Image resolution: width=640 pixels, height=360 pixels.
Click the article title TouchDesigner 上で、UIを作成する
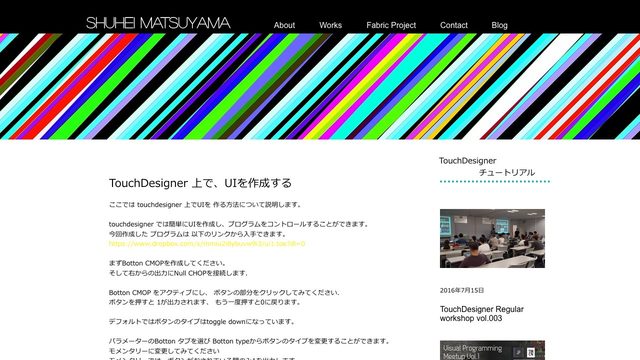click(200, 183)
